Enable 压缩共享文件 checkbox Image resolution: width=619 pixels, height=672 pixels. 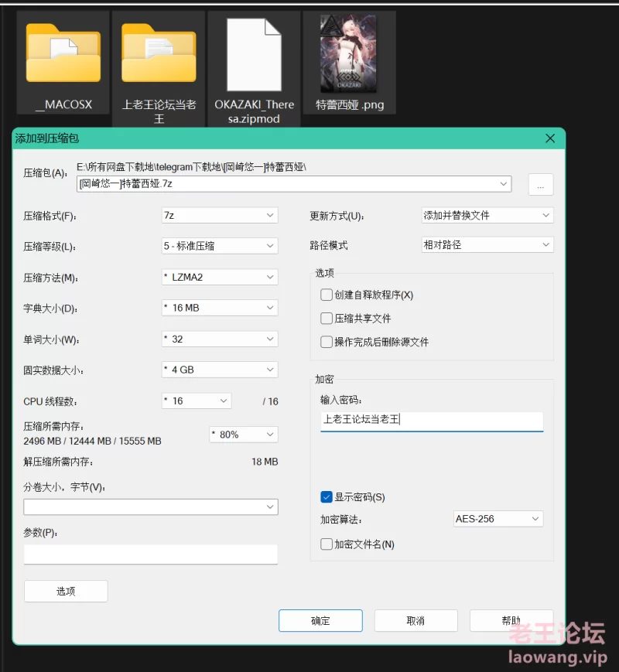click(327, 319)
